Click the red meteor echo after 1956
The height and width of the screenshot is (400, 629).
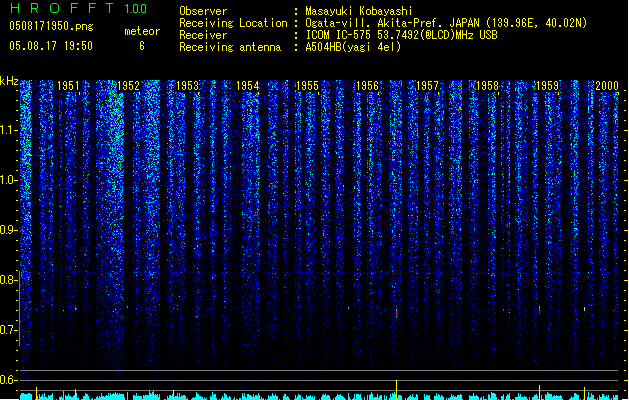pos(396,313)
